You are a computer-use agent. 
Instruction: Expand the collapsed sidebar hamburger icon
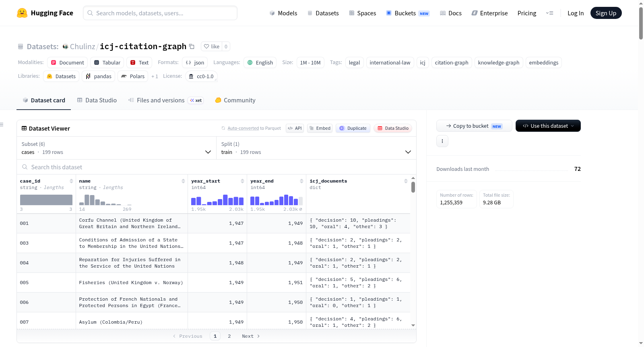coord(2,125)
